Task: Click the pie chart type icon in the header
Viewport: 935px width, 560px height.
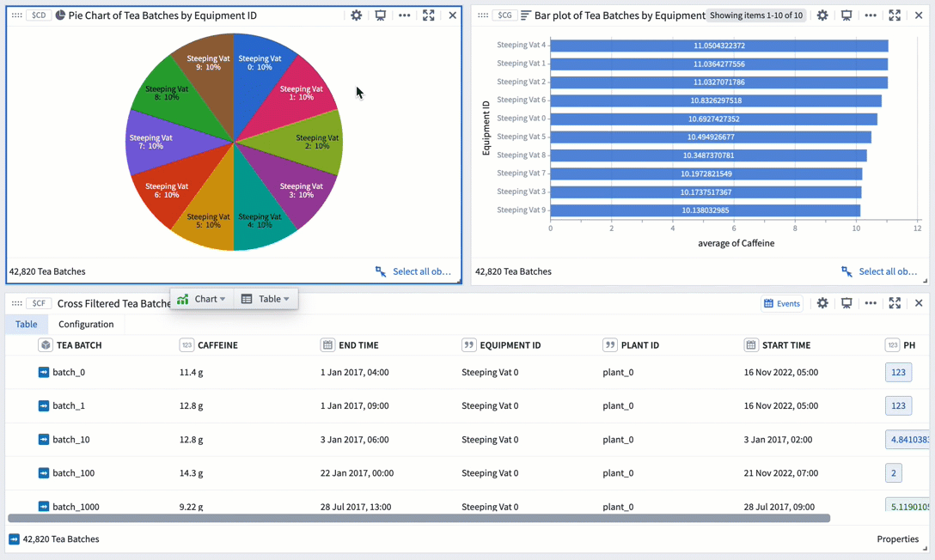Action: coord(60,15)
